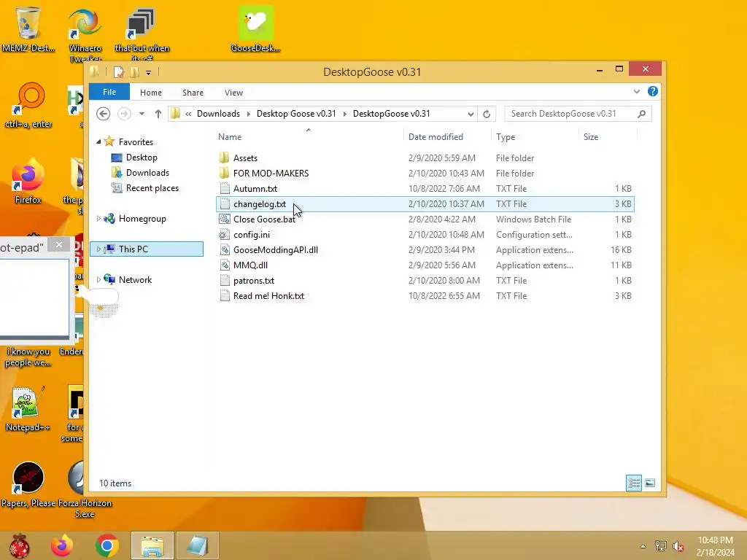Image resolution: width=747 pixels, height=560 pixels.
Task: Collapse the Favorites tree group
Action: 98,142
